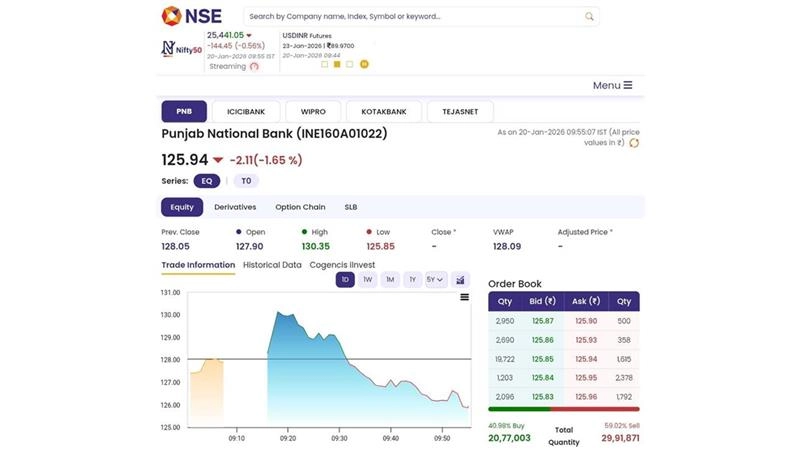The image size is (800, 450).
Task: Select the second ticker carousel indicator
Action: tap(337, 64)
